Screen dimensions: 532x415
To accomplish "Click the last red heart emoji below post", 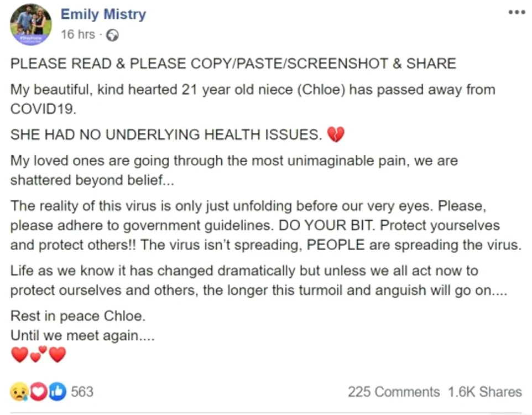I will (x=58, y=355).
